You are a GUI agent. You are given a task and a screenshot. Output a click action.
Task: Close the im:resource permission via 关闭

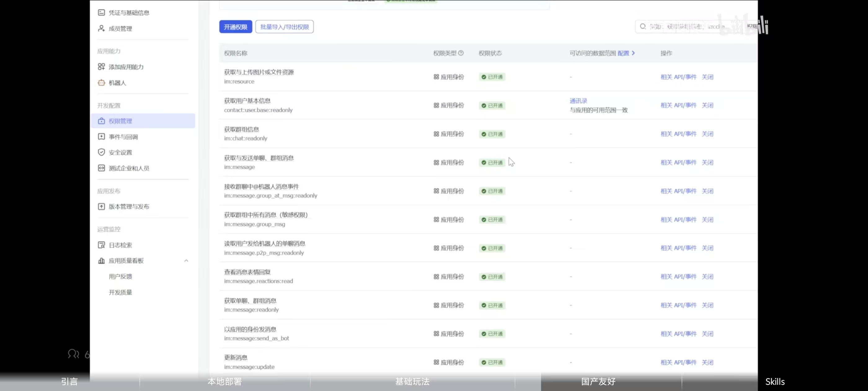pyautogui.click(x=707, y=77)
